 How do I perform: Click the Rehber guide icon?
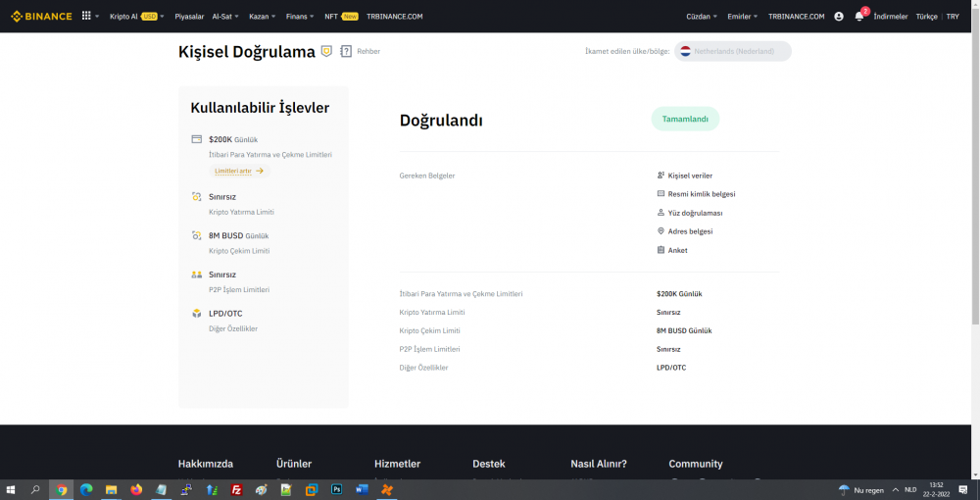[346, 51]
